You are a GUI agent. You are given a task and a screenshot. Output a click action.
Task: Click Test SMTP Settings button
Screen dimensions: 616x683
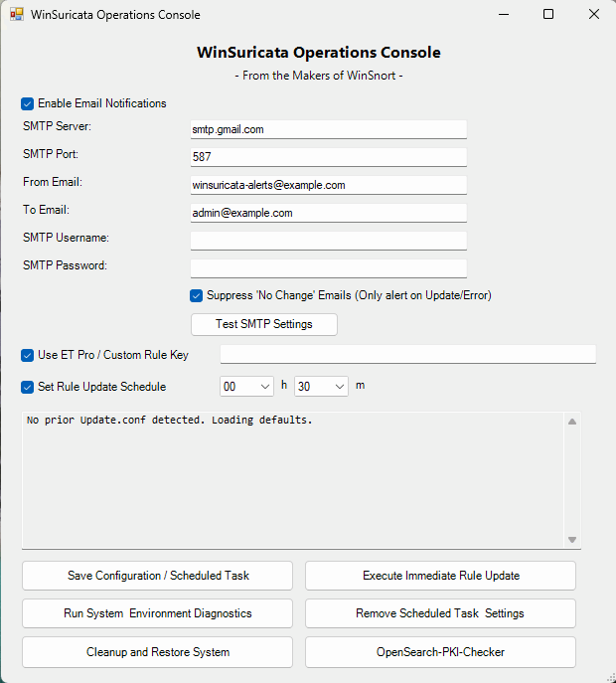[264, 324]
